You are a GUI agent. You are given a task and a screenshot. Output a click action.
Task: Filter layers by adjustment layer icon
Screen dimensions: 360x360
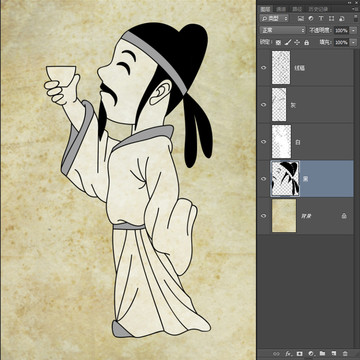pos(311,19)
